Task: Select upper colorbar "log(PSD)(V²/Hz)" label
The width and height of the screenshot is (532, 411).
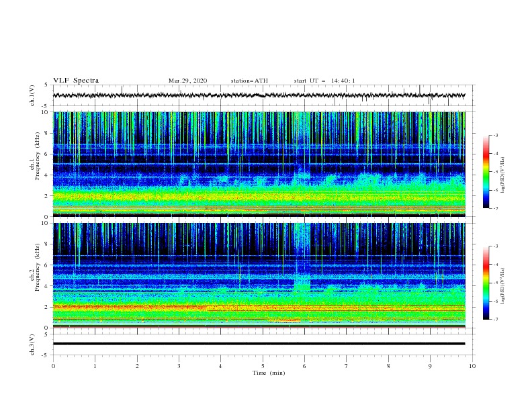Action: 503,175
